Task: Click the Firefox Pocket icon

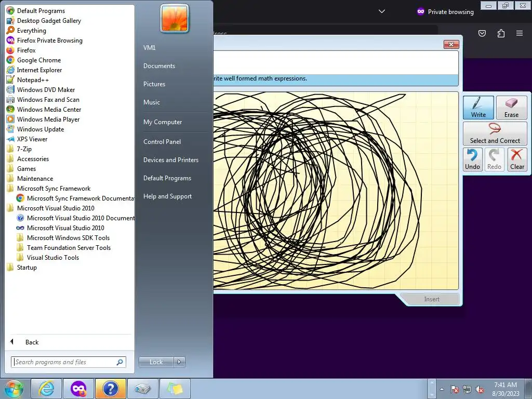Action: click(x=482, y=33)
